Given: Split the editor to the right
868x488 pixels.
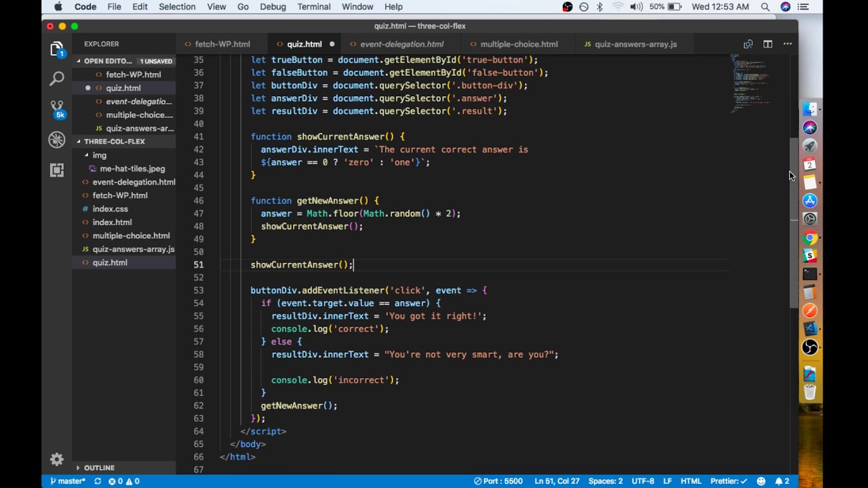Looking at the screenshot, I should tap(768, 44).
